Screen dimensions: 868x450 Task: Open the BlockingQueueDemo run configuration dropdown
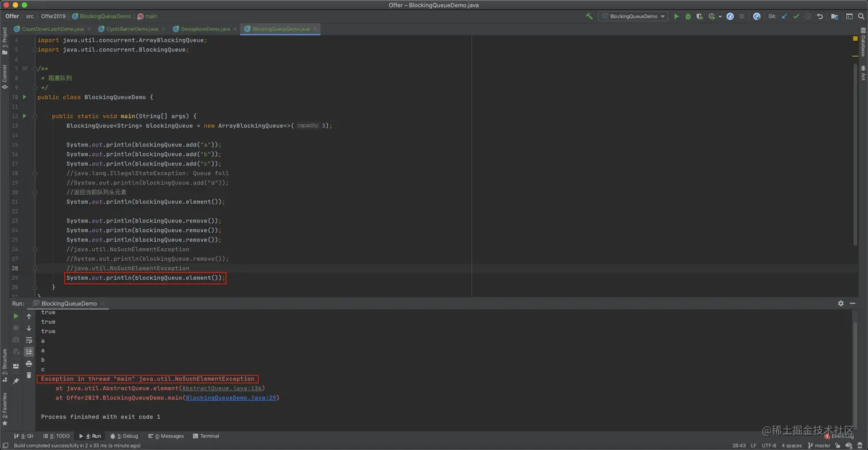tap(633, 17)
